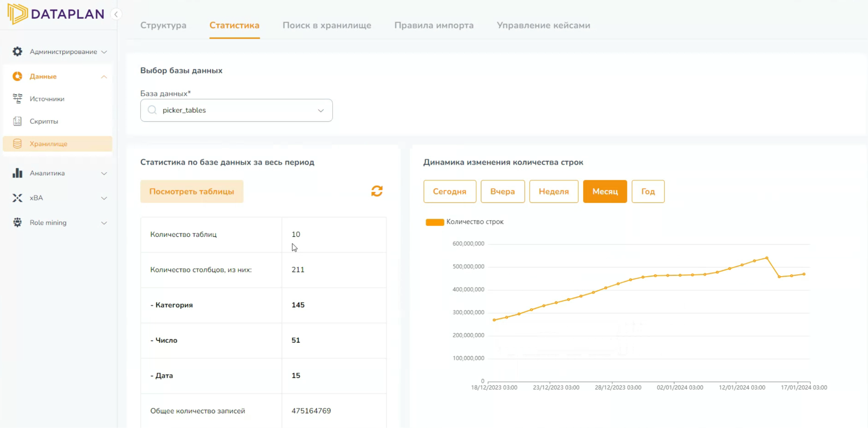868x428 pixels.
Task: Click the picker_tables database input field
Action: [236, 110]
